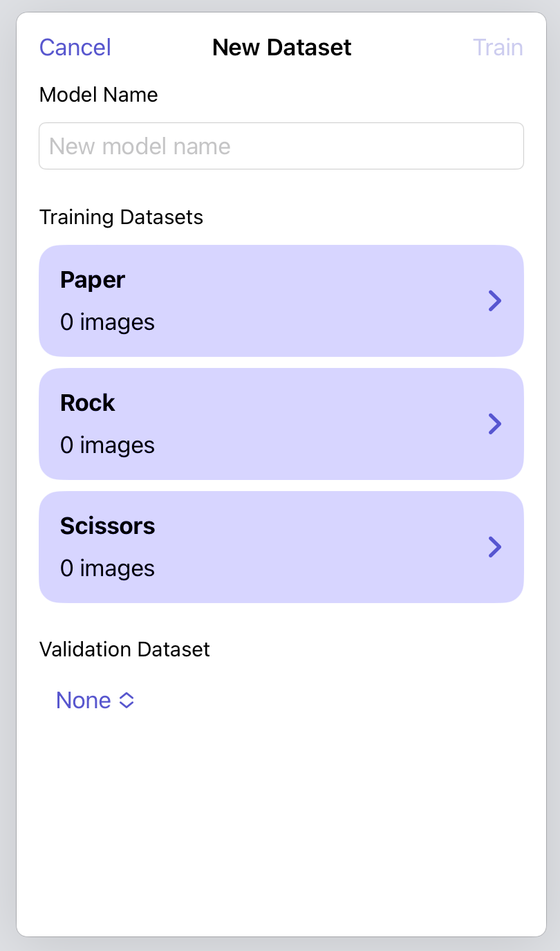
Task: Open the Validation Dataset None dropdown
Action: [x=95, y=701]
